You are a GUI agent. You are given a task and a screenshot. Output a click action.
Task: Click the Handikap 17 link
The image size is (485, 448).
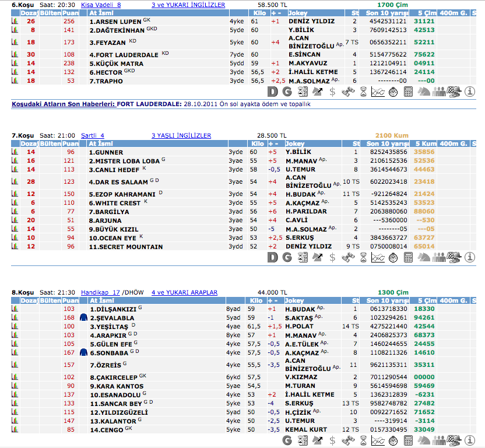click(x=100, y=292)
